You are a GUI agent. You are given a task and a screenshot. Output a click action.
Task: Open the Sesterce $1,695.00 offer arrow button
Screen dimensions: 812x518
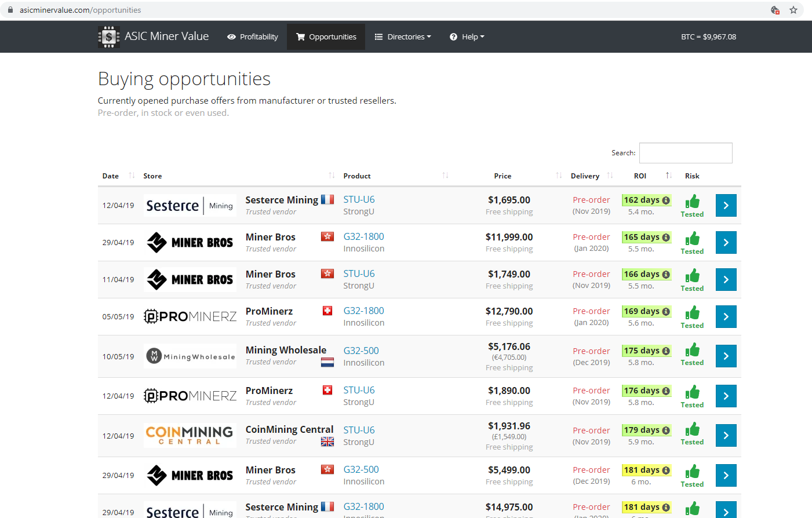(726, 205)
